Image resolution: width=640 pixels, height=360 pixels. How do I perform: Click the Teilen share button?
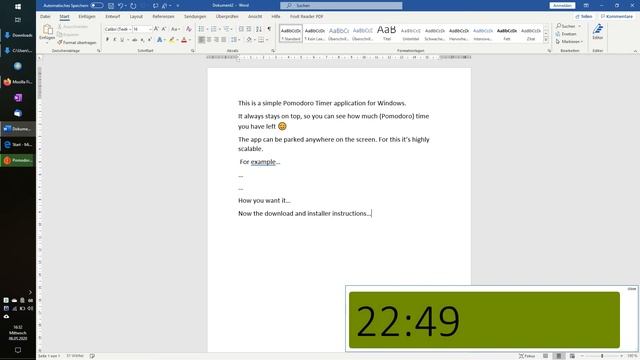584,16
